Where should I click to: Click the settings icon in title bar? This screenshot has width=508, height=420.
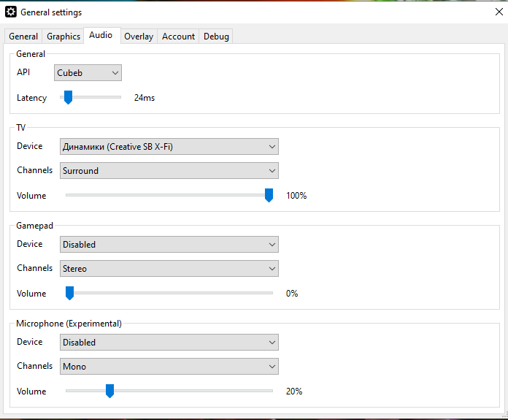[x=11, y=12]
